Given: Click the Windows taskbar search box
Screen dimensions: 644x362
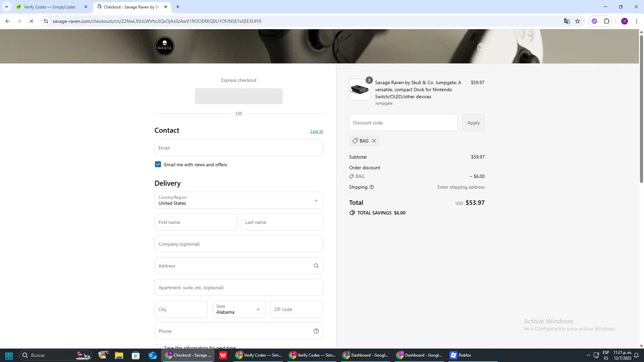Looking at the screenshot, I should 56,356.
